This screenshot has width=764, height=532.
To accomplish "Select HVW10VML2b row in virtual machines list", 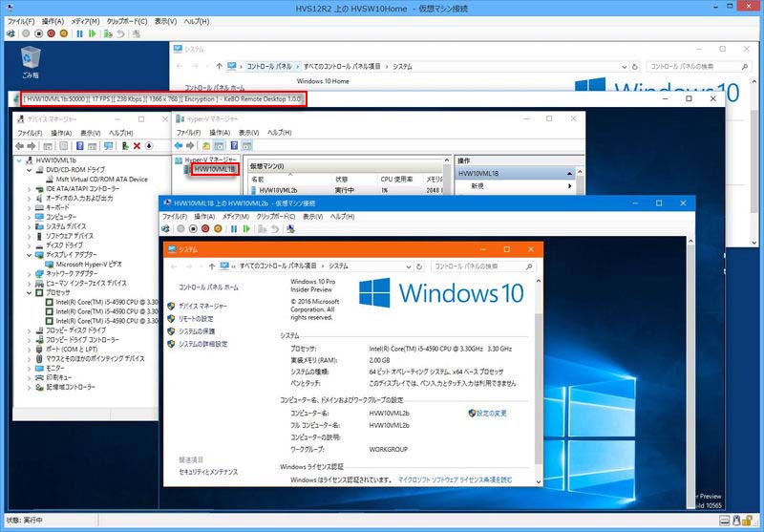I will click(348, 190).
